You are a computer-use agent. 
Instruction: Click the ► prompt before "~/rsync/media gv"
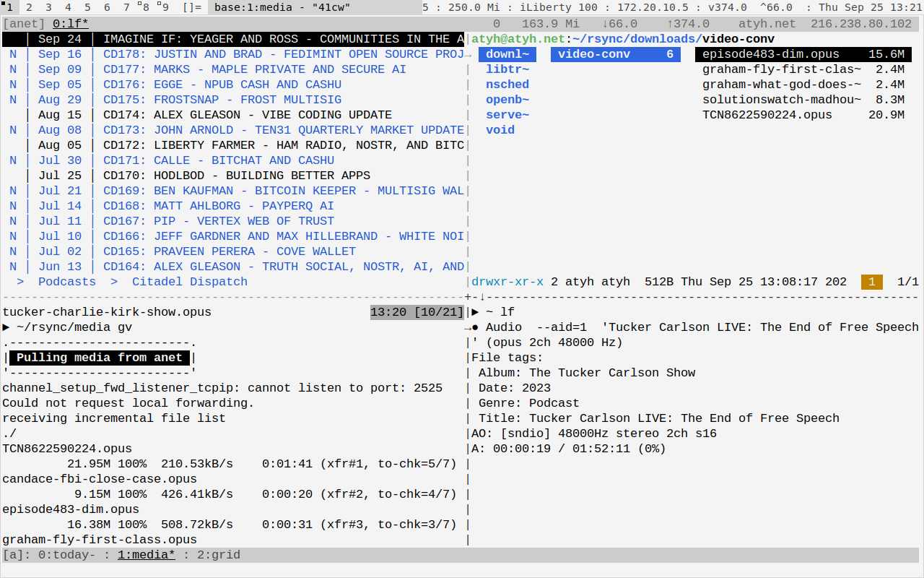pyautogui.click(x=6, y=327)
